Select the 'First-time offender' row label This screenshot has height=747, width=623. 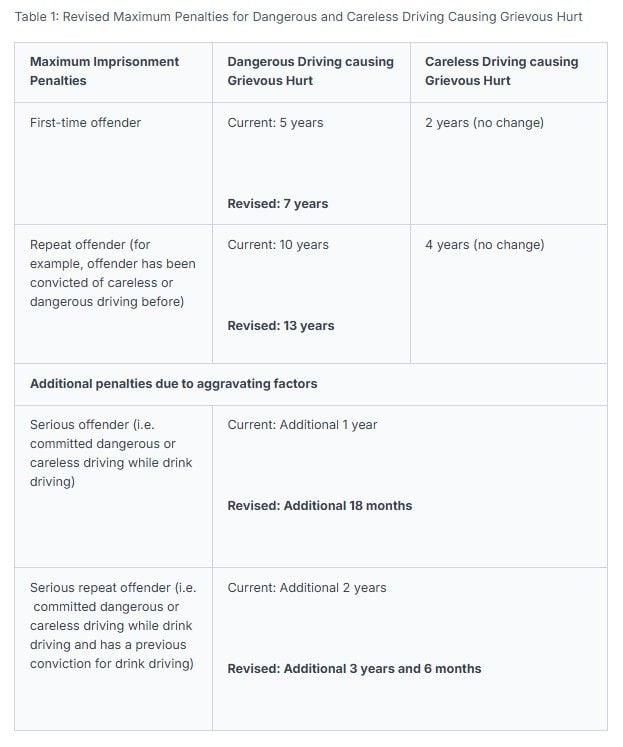85,123
